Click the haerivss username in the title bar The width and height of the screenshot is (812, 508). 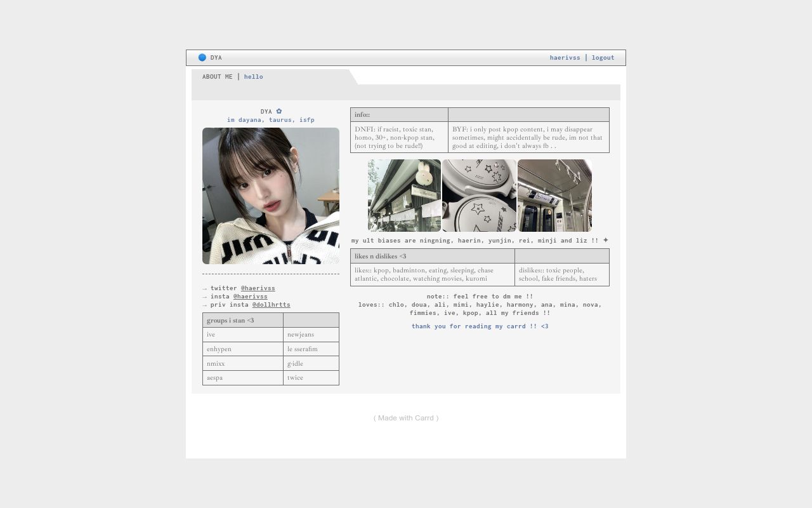click(565, 57)
